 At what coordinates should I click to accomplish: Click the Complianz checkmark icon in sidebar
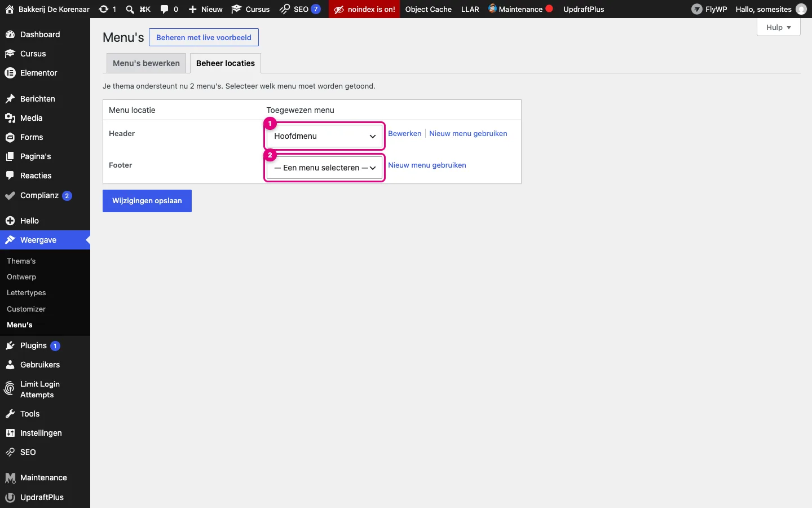point(10,196)
